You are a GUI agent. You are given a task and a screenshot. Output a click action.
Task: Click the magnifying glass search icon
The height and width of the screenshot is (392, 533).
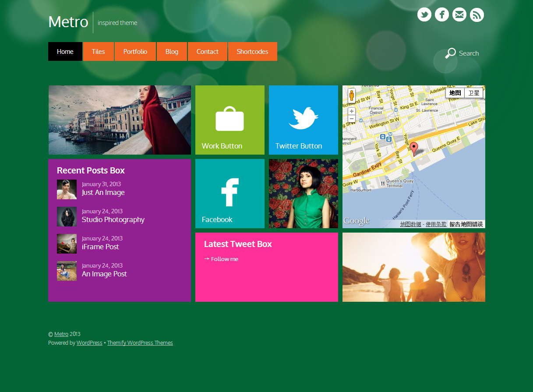(x=450, y=53)
